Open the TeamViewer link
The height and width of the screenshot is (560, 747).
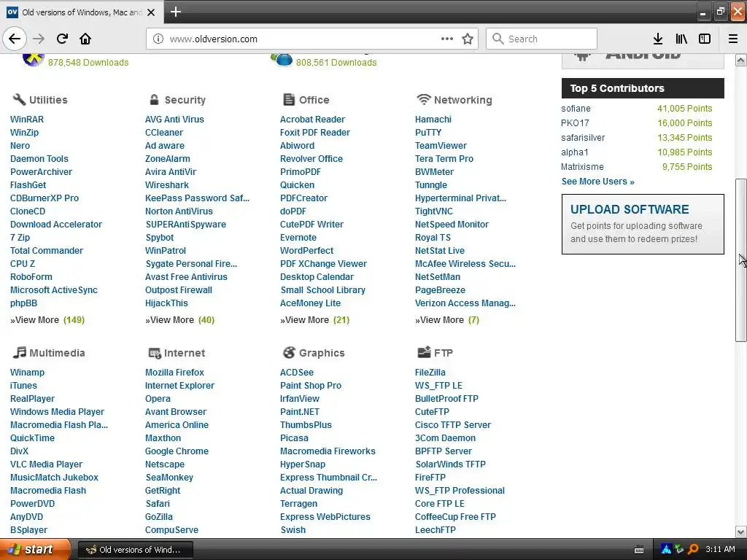point(441,146)
